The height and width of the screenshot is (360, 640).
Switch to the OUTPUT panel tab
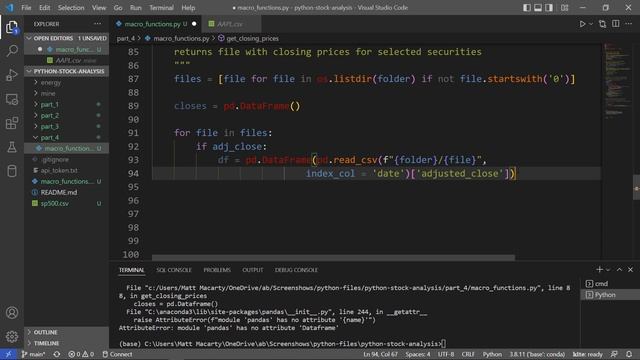coord(253,270)
